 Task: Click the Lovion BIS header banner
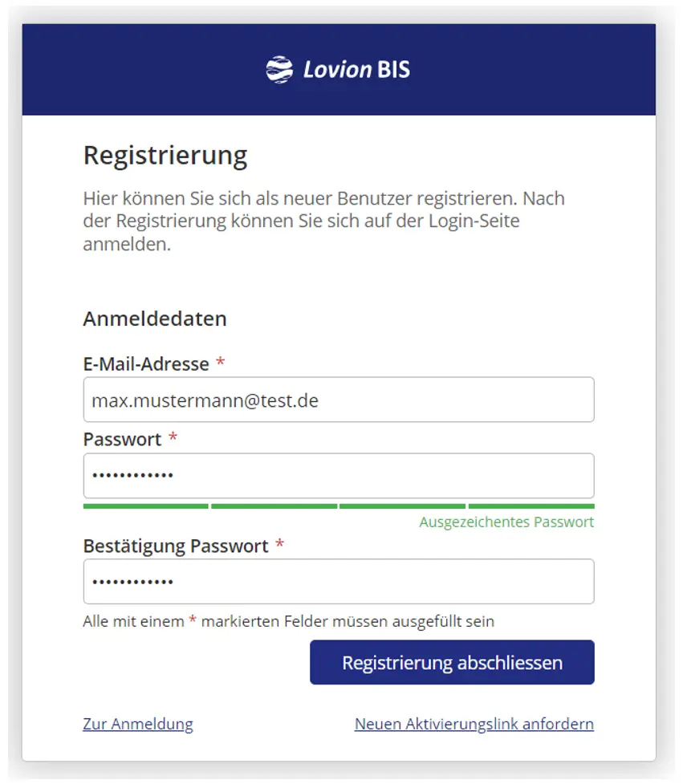click(341, 69)
